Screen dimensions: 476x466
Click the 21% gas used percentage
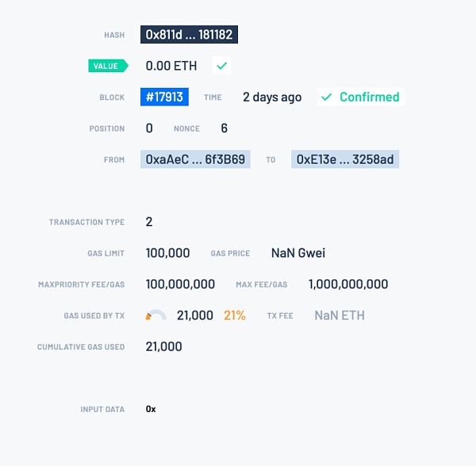pyautogui.click(x=235, y=315)
